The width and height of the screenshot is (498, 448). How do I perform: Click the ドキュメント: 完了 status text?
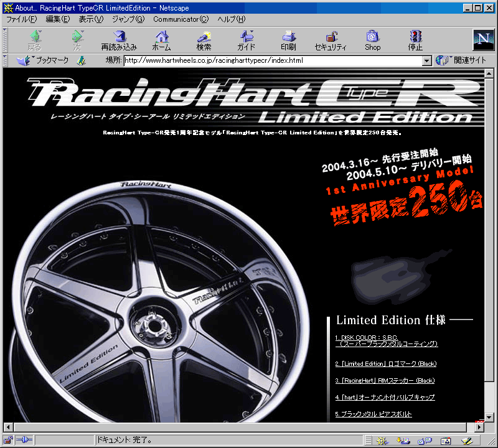click(124, 440)
